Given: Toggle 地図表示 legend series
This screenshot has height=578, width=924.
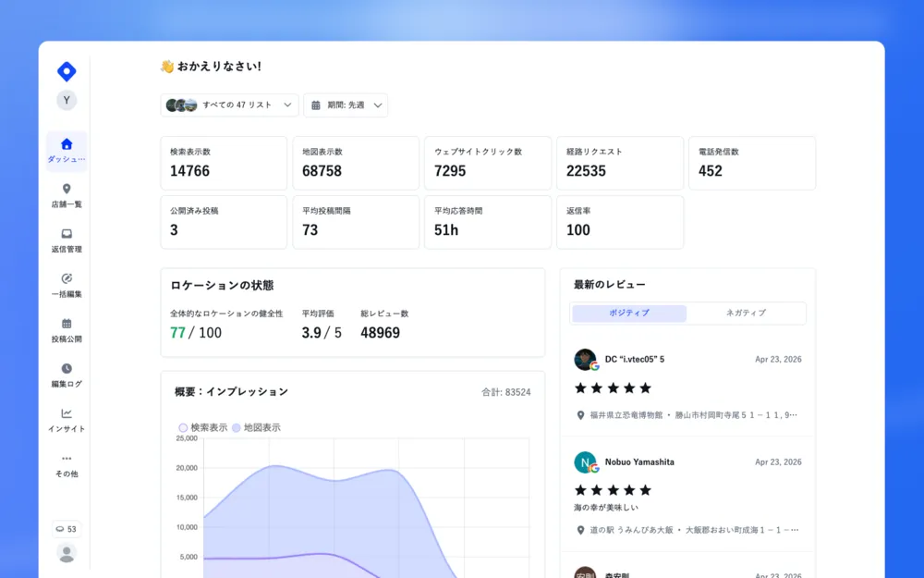Looking at the screenshot, I should point(256,427).
